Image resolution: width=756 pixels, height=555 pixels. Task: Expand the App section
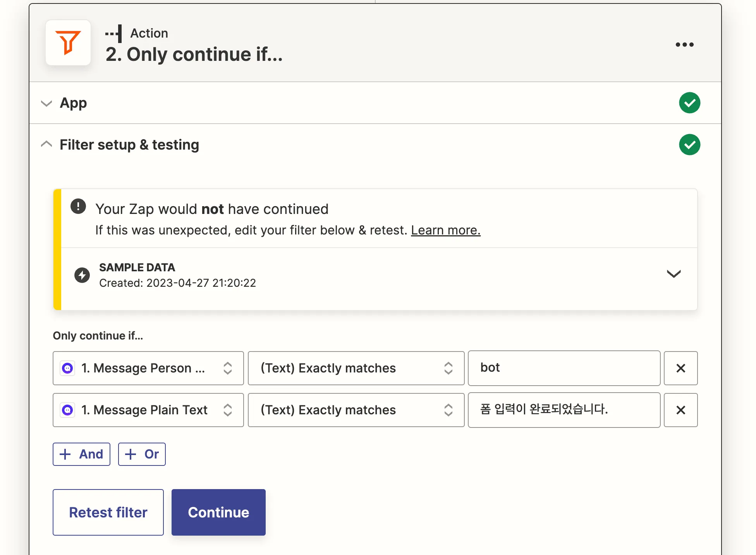(46, 103)
